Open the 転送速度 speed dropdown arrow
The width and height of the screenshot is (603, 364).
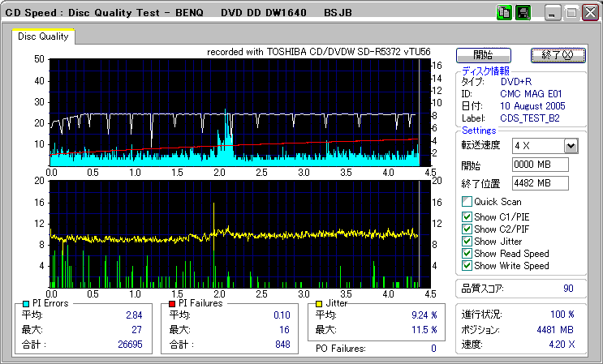[x=571, y=146]
